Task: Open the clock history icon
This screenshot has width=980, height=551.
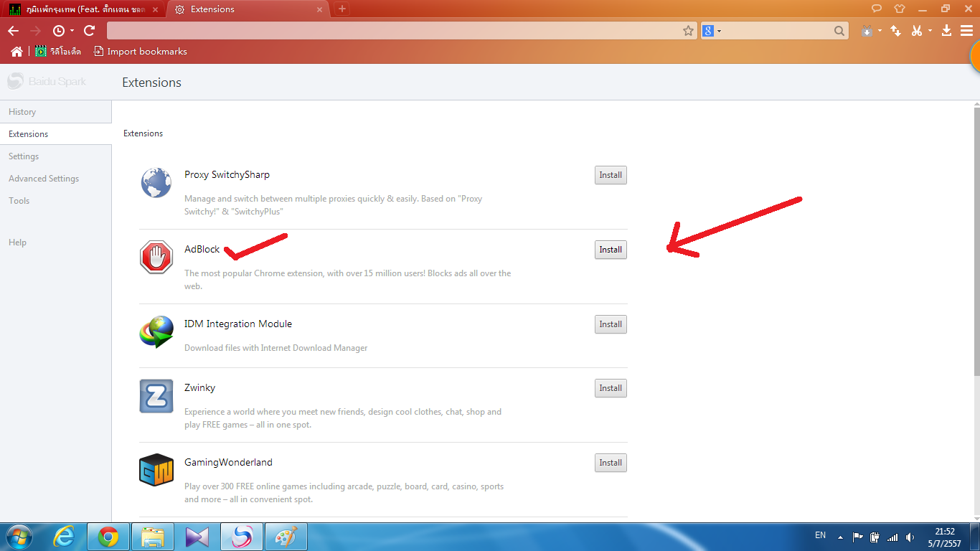Action: [59, 31]
